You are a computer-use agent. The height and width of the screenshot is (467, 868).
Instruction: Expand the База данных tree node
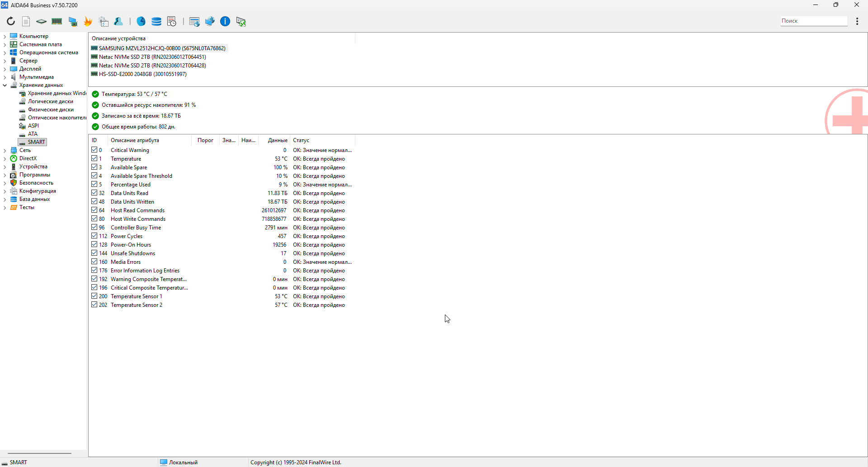pyautogui.click(x=5, y=199)
